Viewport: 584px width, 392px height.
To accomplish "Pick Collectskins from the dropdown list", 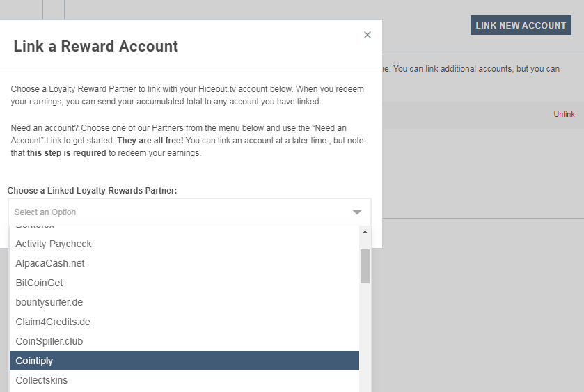I will tap(42, 380).
